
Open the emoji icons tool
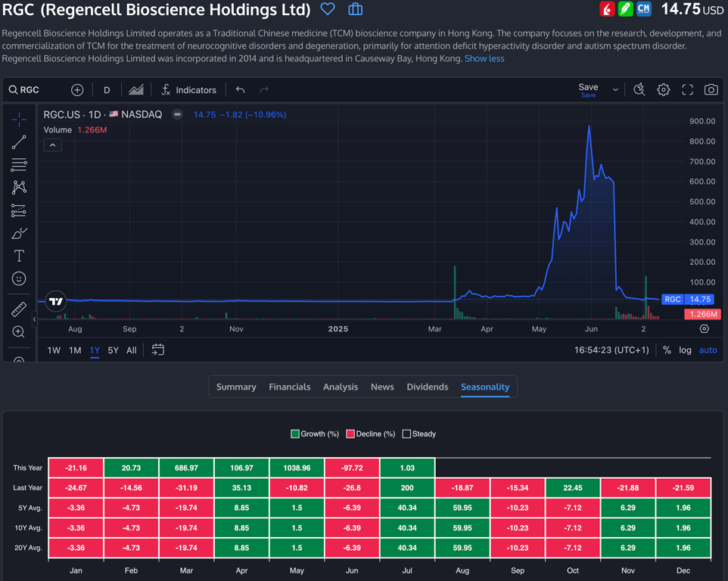pyautogui.click(x=19, y=279)
